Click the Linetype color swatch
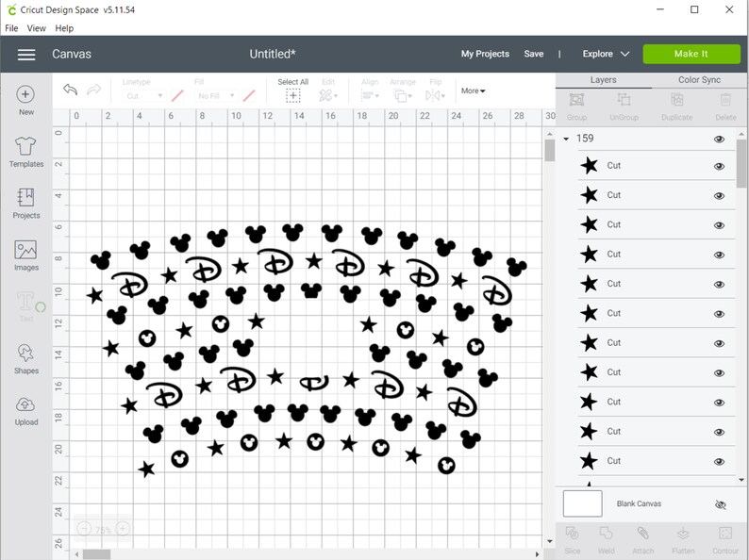 tap(177, 95)
